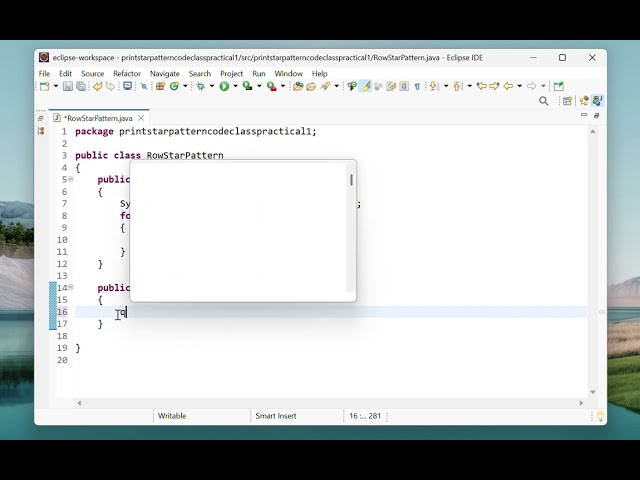Image resolution: width=640 pixels, height=480 pixels.
Task: Click the class name RowStarPattern in code
Action: (x=185, y=156)
